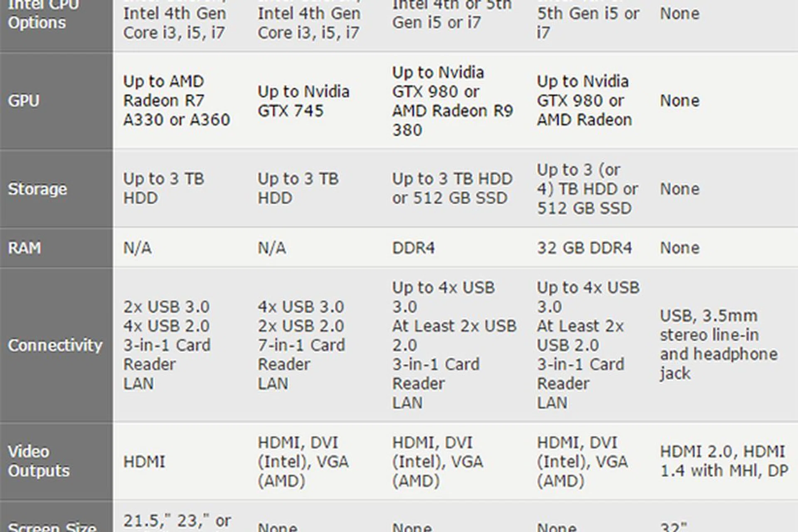This screenshot has width=798, height=532.
Task: Click the Nvidia GTX 745 cell
Action: click(303, 101)
